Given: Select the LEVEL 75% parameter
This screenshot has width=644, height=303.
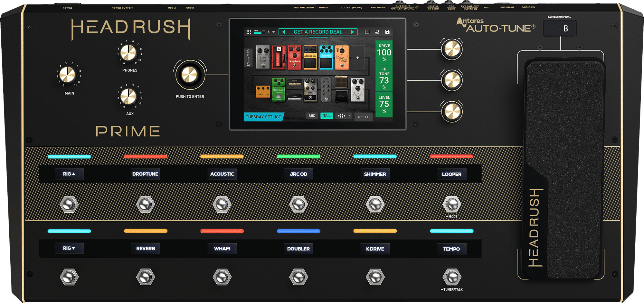Looking at the screenshot, I should tap(384, 105).
